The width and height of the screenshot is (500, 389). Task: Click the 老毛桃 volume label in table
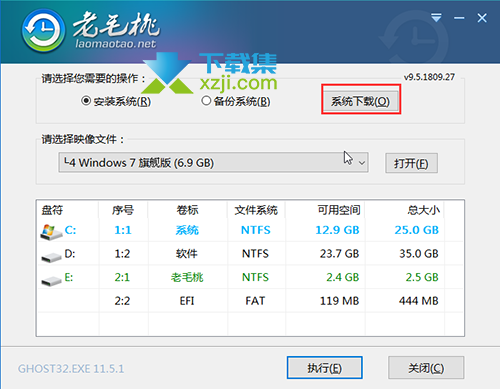[187, 277]
